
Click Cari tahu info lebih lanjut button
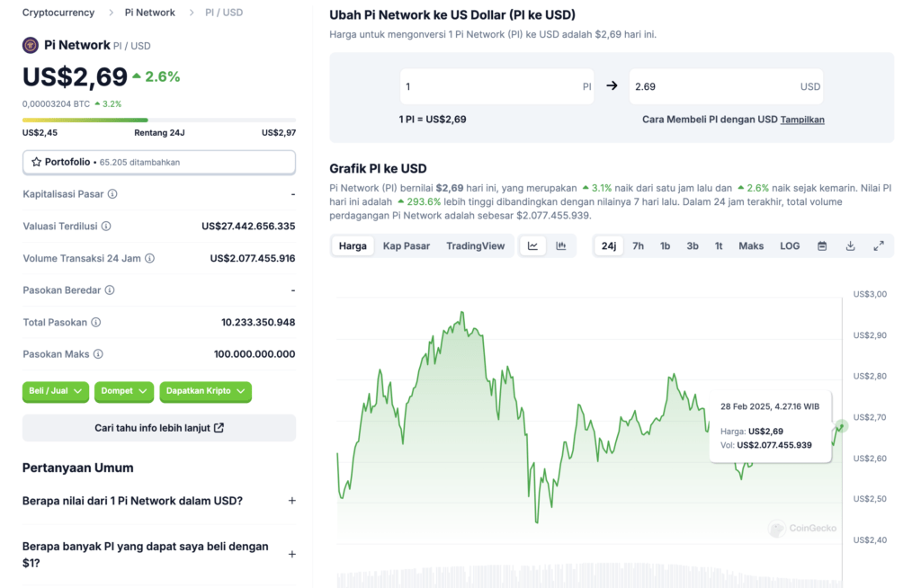tap(158, 428)
